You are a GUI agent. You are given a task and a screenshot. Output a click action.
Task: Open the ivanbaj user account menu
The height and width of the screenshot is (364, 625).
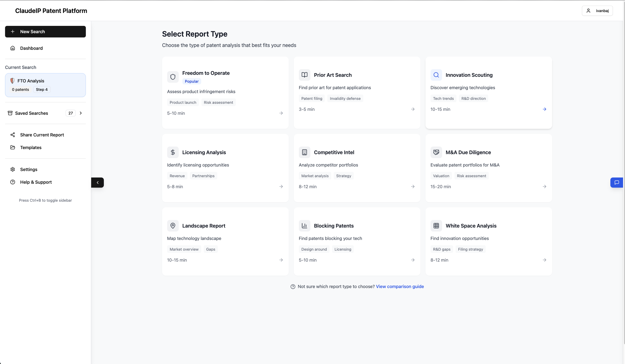click(597, 11)
